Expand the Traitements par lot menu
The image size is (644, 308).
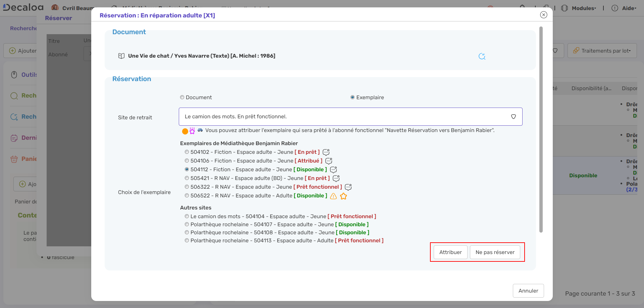tap(602, 51)
